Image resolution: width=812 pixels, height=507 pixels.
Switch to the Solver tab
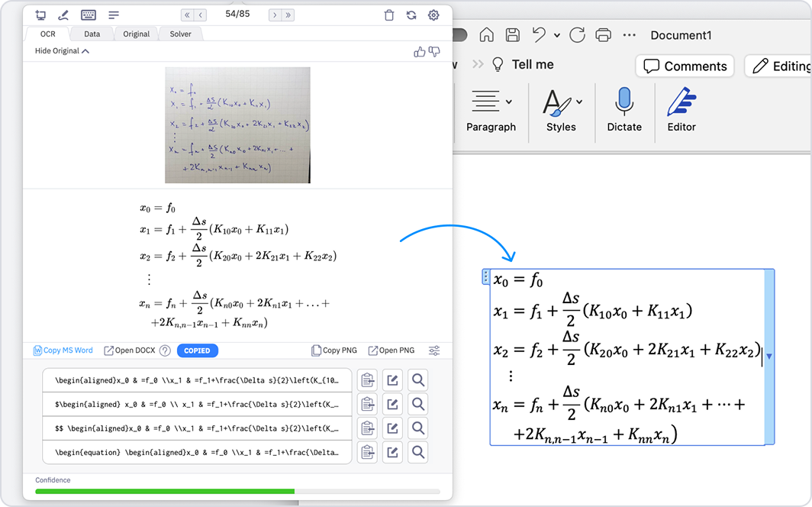[180, 34]
